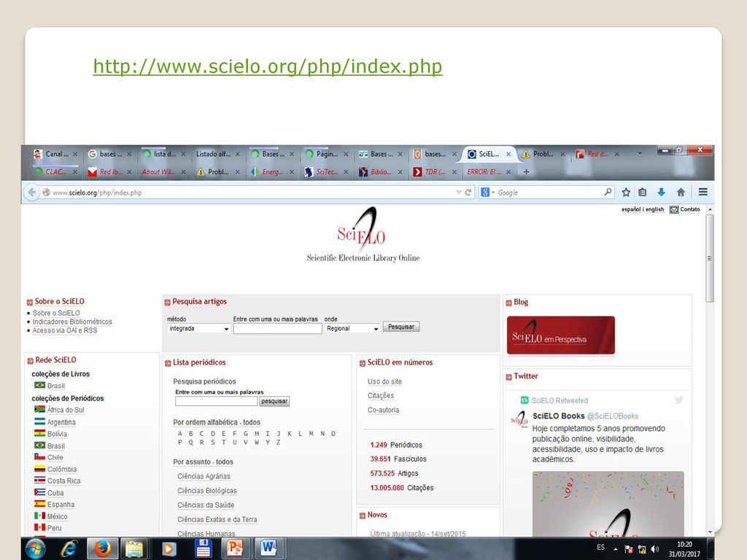Switch to PowerPoint in the taskbar

coord(235,549)
